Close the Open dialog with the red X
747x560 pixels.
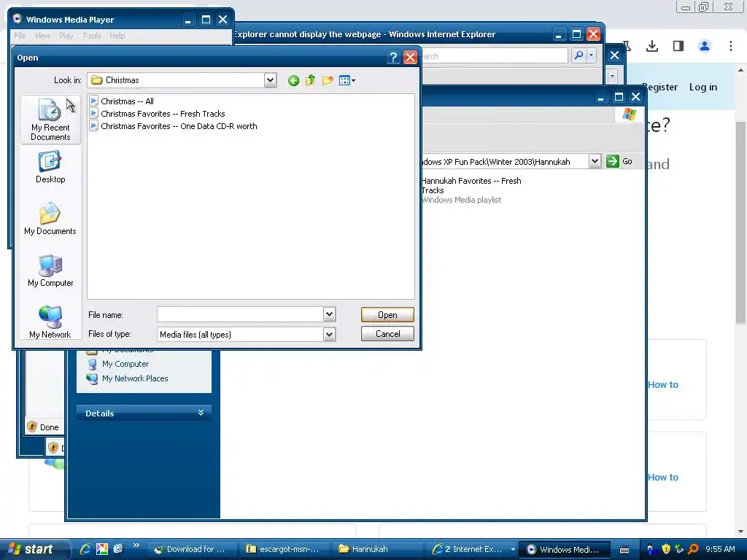[x=410, y=58]
